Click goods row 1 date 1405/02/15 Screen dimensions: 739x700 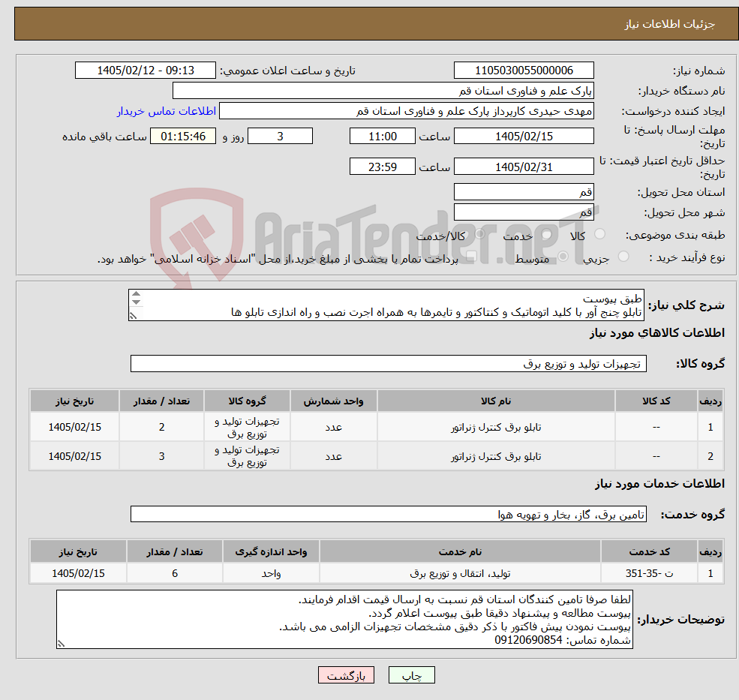[x=74, y=427]
